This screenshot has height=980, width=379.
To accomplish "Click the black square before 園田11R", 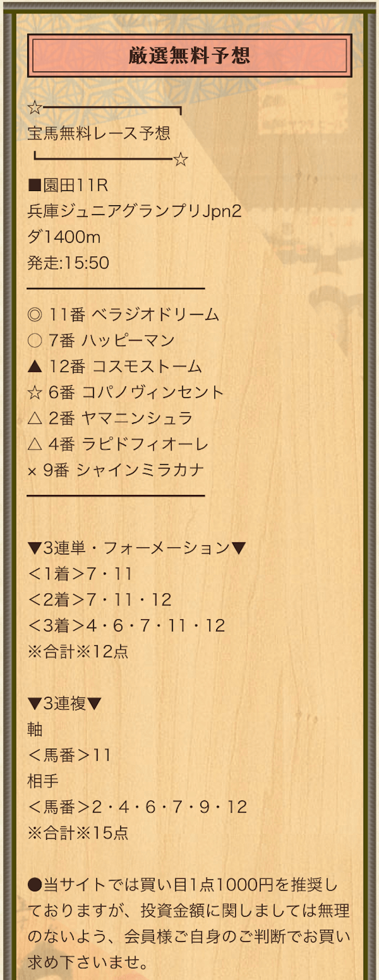I will click(x=35, y=186).
